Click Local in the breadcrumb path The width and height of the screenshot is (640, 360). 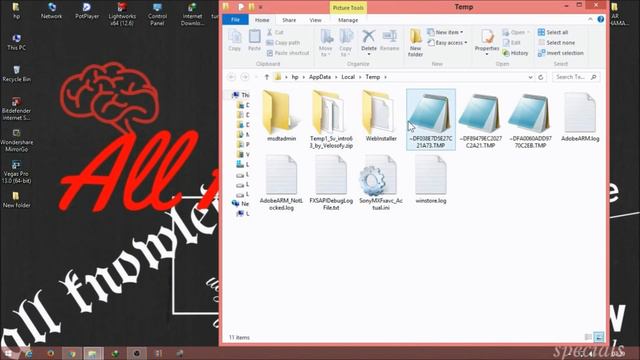pyautogui.click(x=348, y=77)
